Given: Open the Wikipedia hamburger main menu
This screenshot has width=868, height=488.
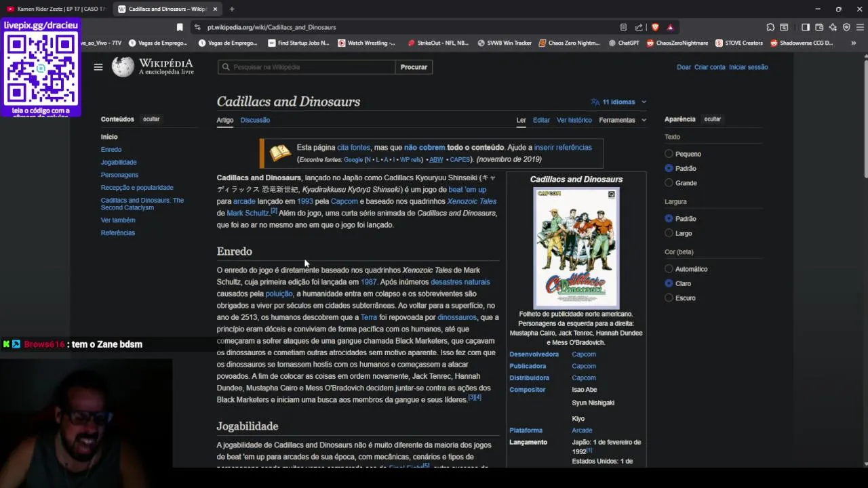Looking at the screenshot, I should tap(98, 67).
